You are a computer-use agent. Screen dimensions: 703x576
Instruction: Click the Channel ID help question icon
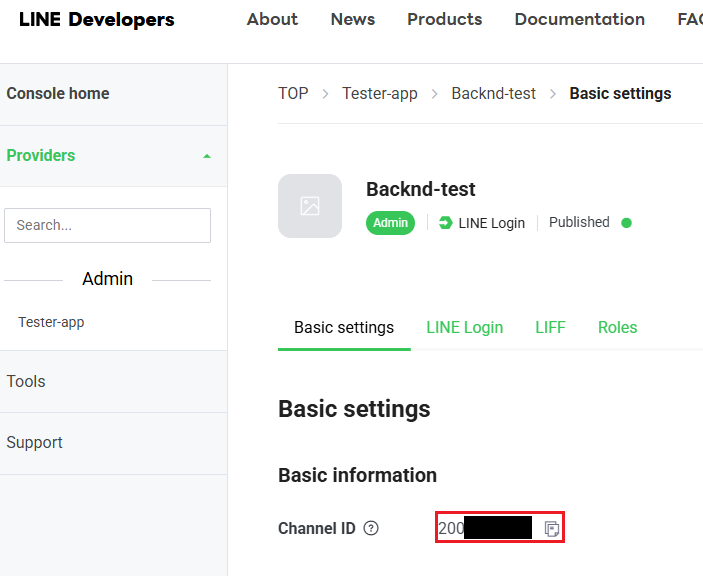point(371,529)
